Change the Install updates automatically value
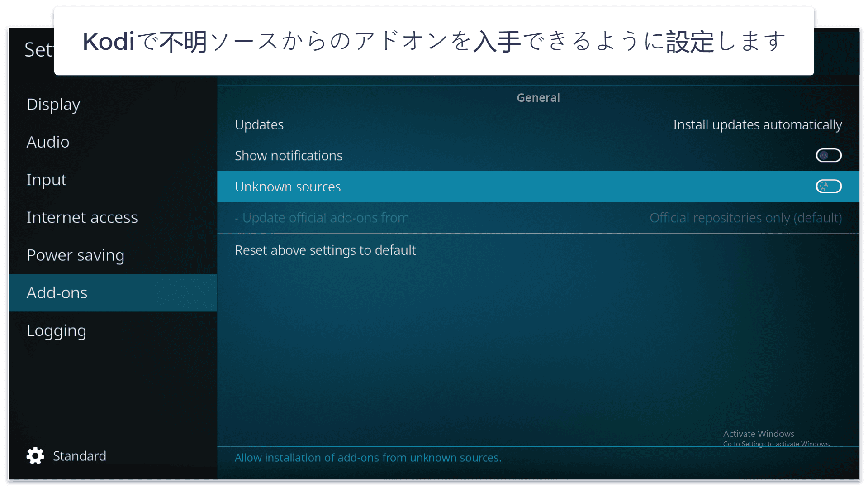868x488 pixels. pyautogui.click(x=757, y=124)
